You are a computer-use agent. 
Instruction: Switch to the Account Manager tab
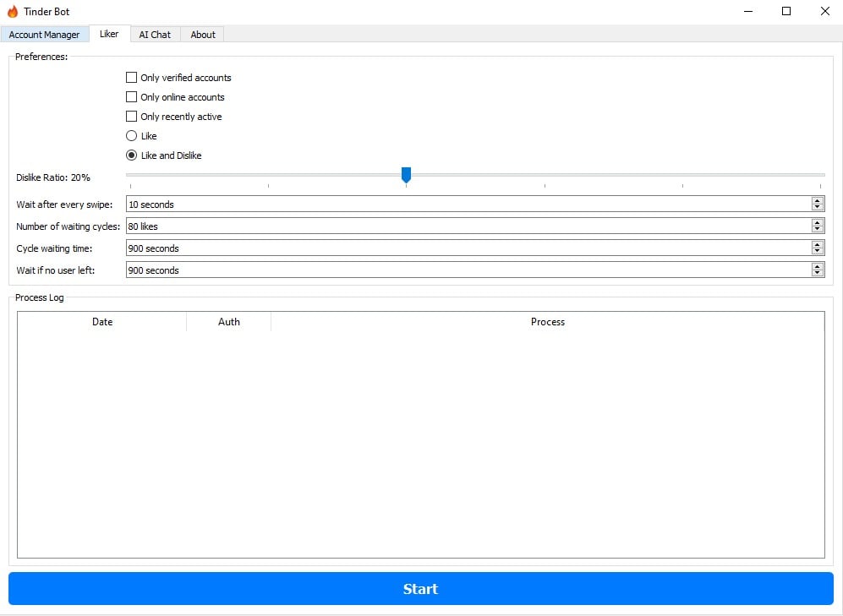(44, 35)
